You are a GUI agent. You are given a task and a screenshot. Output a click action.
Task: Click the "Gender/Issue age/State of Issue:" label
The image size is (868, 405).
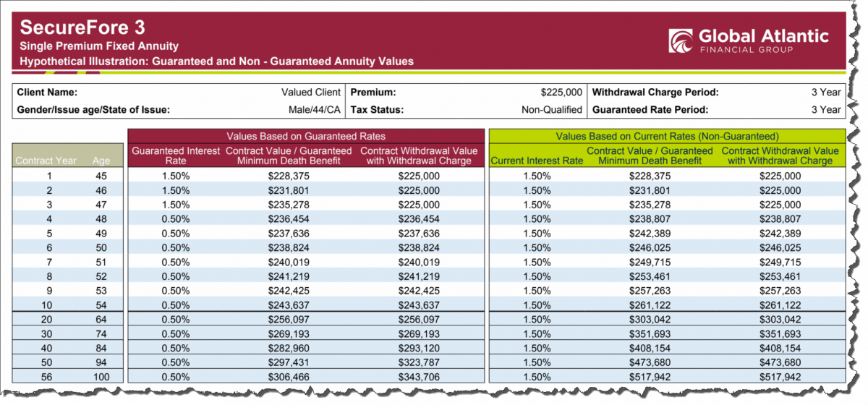(93, 110)
